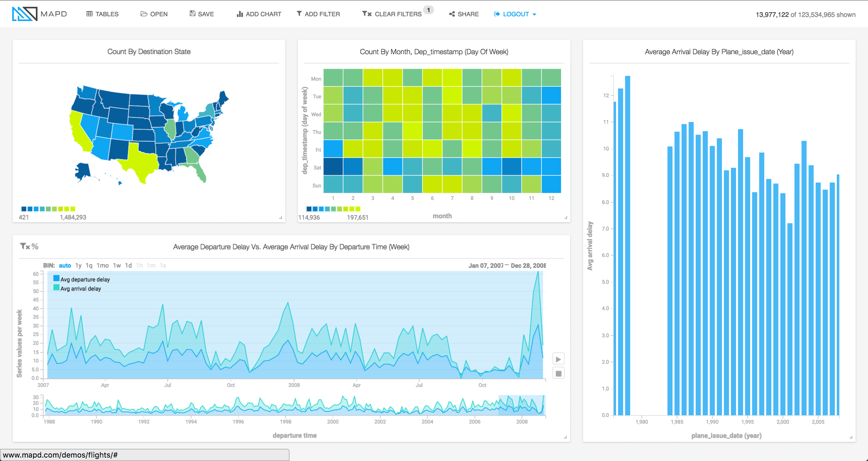Click the clear-filter funnel icon in toolbar
Image resolution: width=868 pixels, height=461 pixels.
coord(367,14)
